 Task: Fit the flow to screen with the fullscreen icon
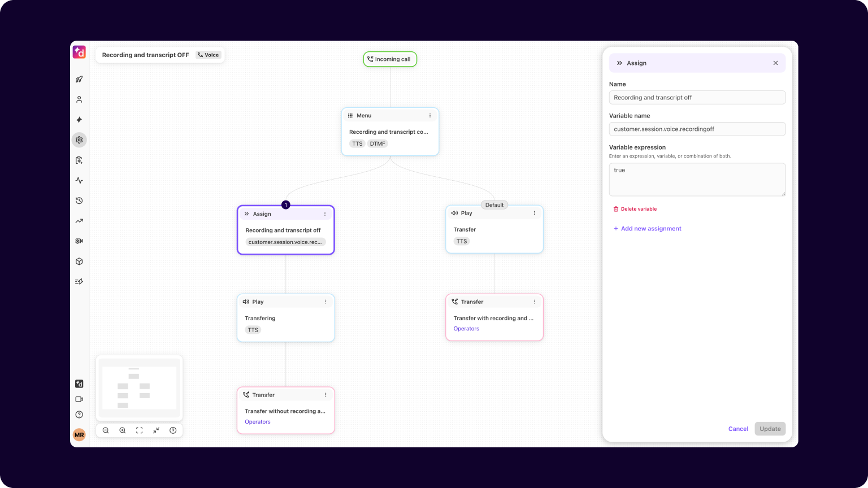pyautogui.click(x=140, y=430)
